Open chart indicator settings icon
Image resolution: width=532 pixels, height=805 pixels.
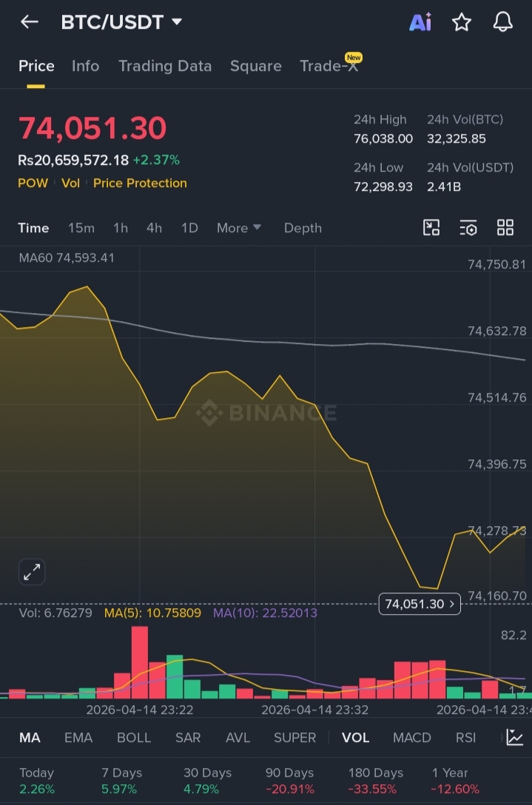(x=468, y=227)
